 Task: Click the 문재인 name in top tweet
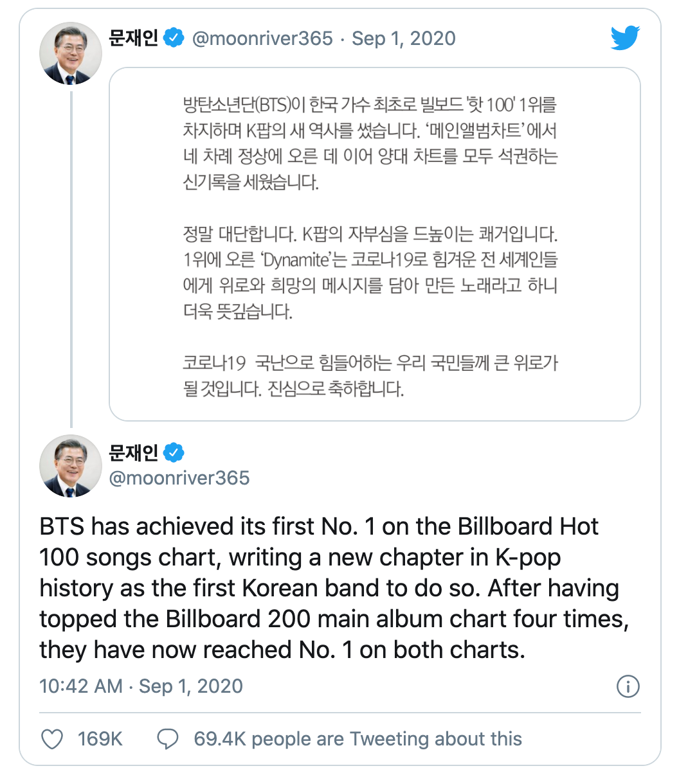point(133,38)
